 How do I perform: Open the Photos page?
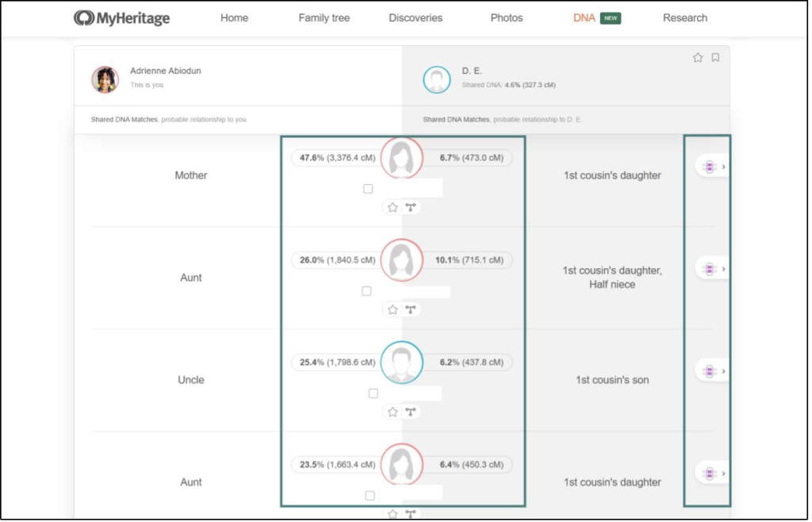click(506, 17)
